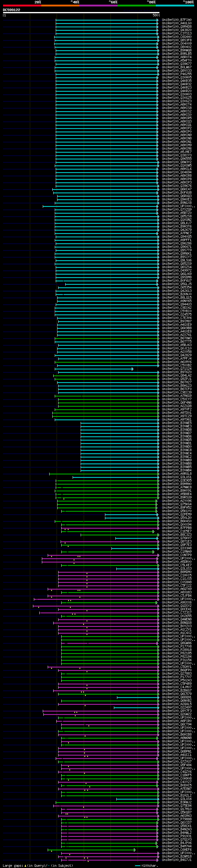
Task: Select the UniRef100_Q4KR35 label
Action: tap(176, 81)
